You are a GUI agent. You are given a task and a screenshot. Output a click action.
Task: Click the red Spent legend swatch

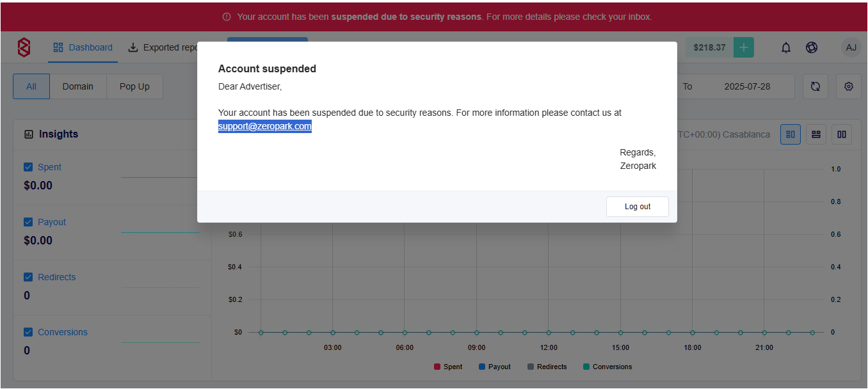click(437, 367)
